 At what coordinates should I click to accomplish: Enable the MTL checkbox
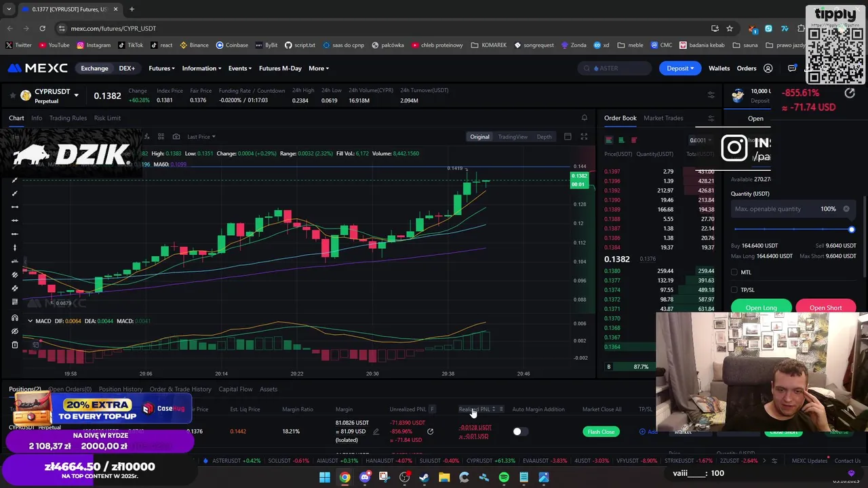coord(734,272)
